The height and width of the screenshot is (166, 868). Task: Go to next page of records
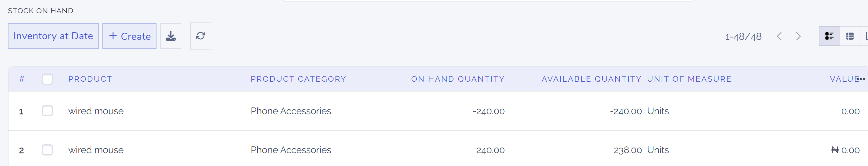coord(798,36)
